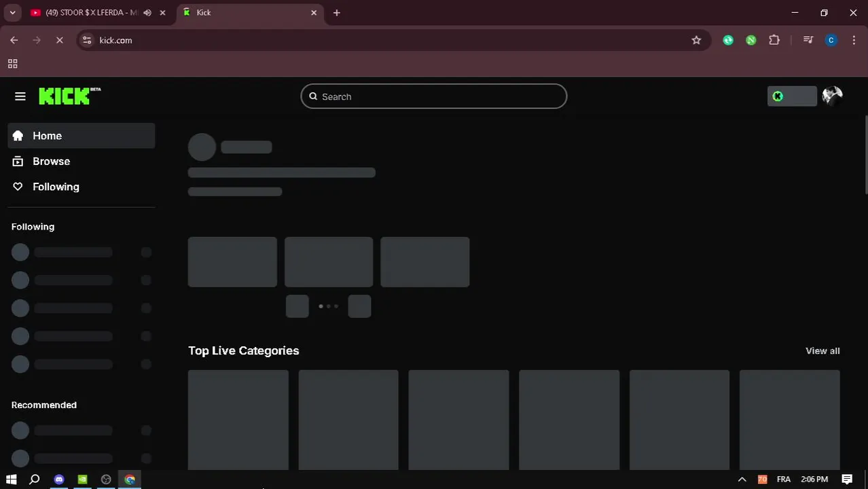The image size is (868, 489).
Task: Open the Windows Start menu
Action: pos(12,479)
